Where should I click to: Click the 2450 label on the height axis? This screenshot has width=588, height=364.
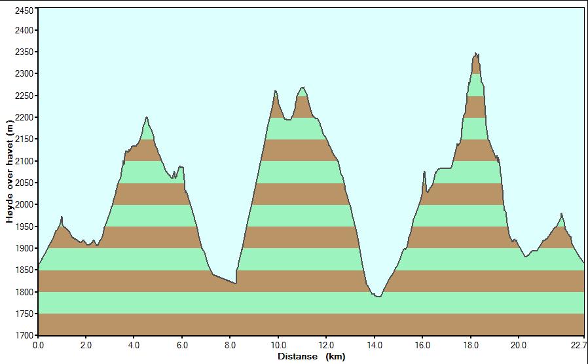[x=23, y=9]
